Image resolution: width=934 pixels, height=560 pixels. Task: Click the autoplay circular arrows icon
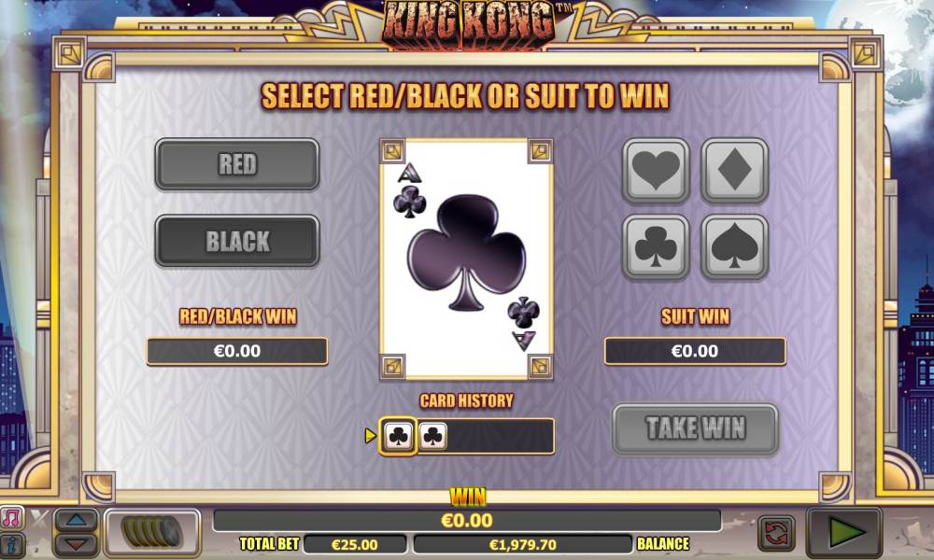pos(776,533)
